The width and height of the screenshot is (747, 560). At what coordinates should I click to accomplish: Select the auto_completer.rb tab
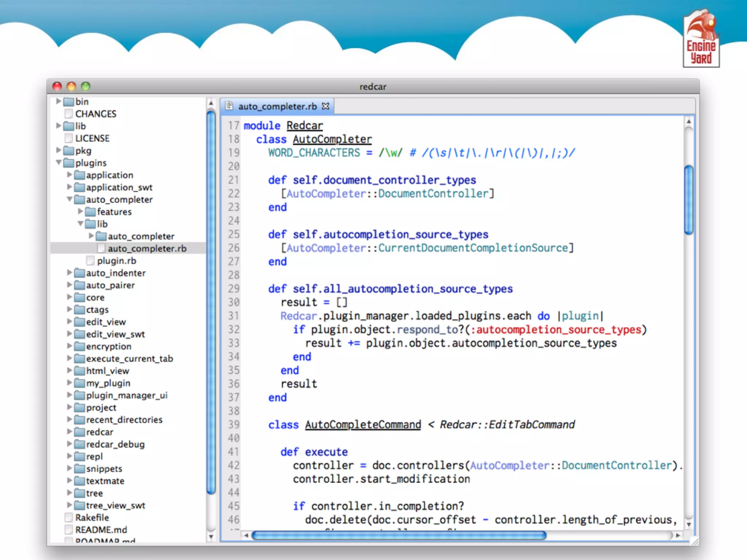(277, 106)
